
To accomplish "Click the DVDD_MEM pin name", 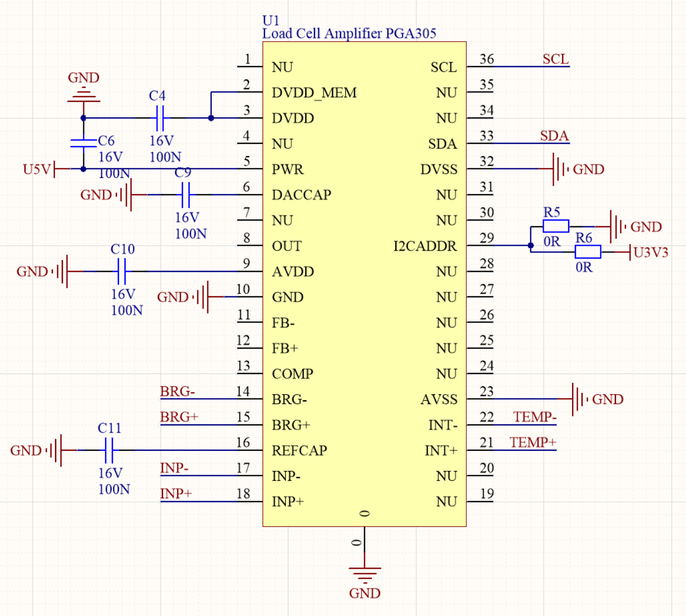I will [x=314, y=93].
